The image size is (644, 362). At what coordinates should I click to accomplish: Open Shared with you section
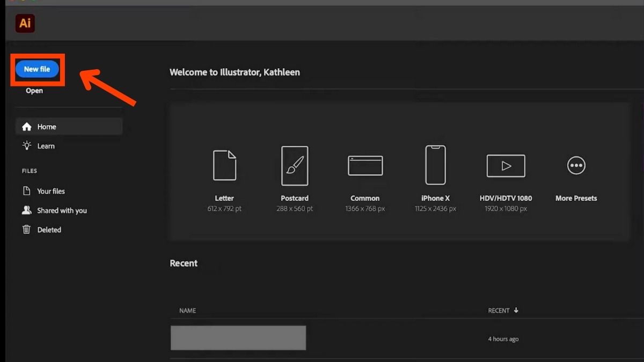(x=62, y=210)
